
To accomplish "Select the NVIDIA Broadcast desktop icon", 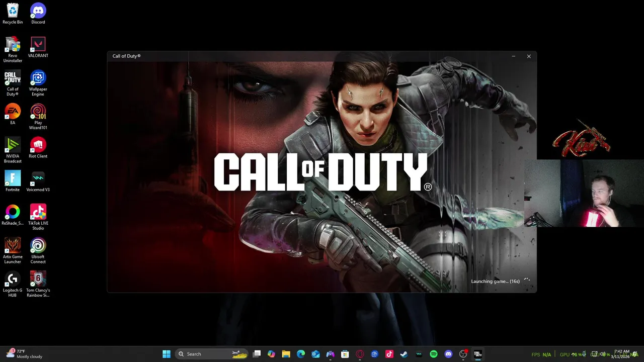I will click(13, 150).
